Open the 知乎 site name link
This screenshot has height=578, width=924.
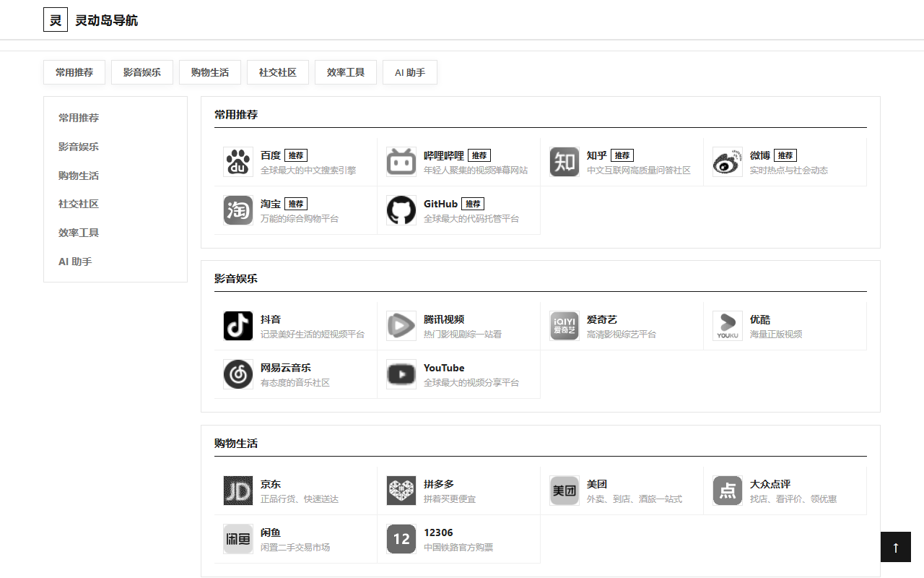[x=597, y=155]
